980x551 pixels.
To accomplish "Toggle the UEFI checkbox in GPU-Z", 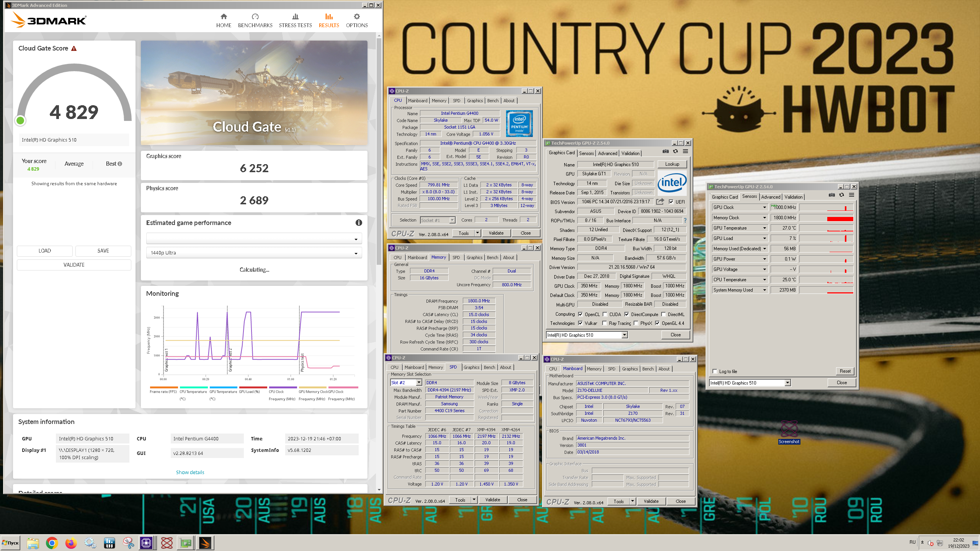I will coord(671,202).
